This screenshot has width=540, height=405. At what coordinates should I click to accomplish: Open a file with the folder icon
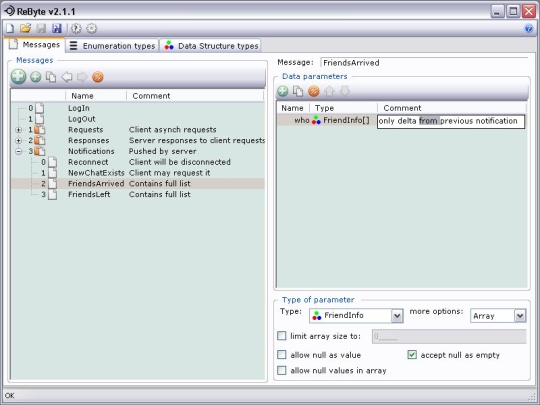tap(25, 28)
